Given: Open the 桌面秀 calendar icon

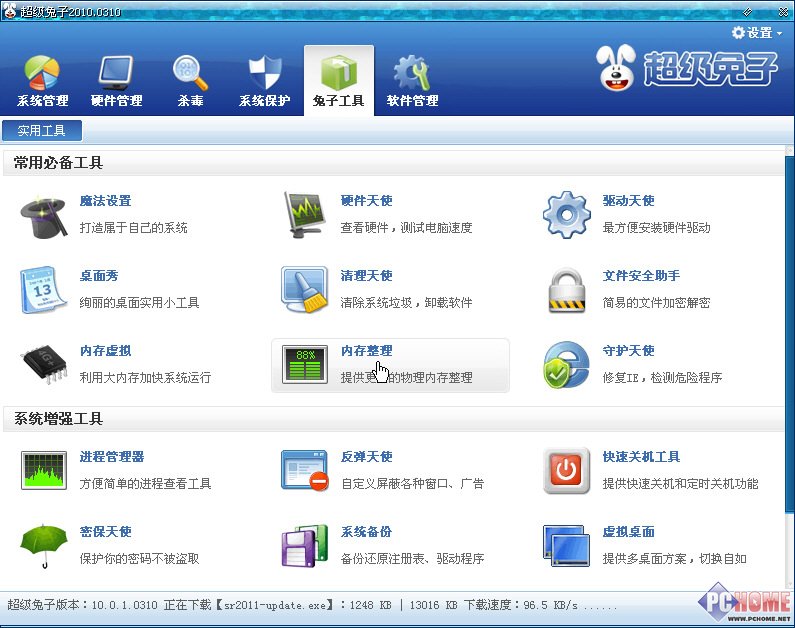Looking at the screenshot, I should (x=44, y=290).
